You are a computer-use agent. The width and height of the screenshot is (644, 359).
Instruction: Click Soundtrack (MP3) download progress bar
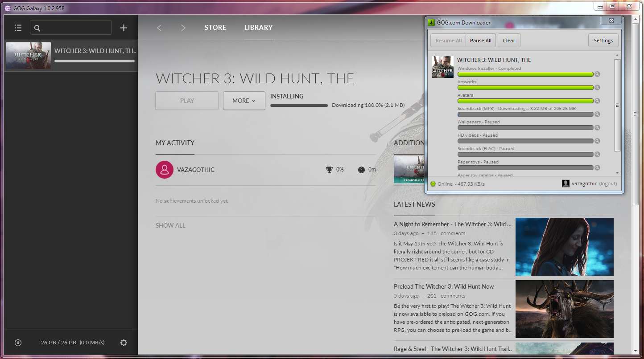point(525,114)
